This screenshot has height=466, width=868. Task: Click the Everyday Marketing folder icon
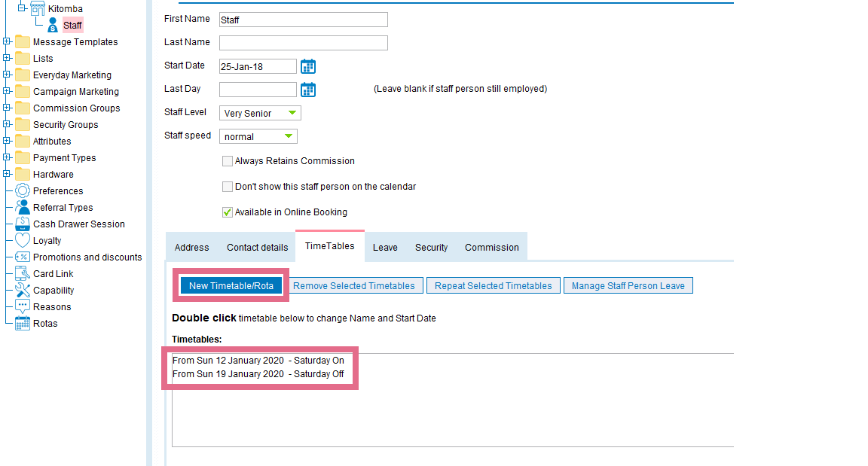[x=23, y=75]
